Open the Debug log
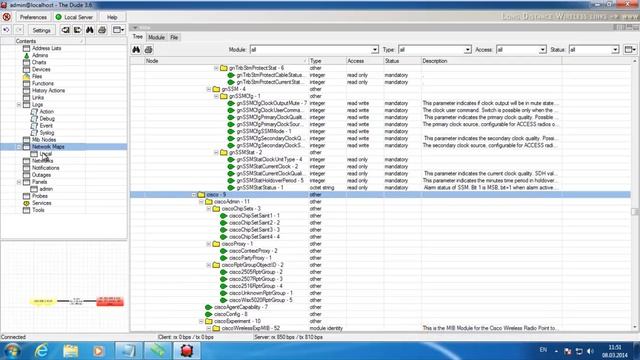 coord(47,118)
